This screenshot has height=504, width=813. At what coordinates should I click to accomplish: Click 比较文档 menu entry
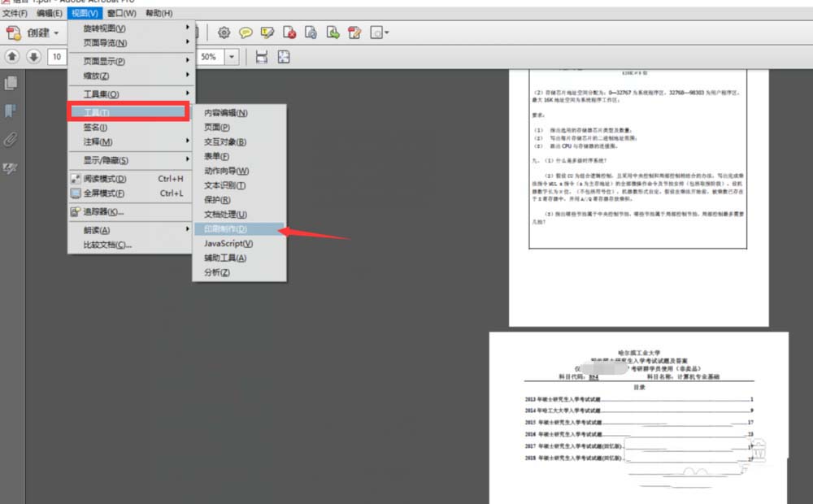point(107,245)
